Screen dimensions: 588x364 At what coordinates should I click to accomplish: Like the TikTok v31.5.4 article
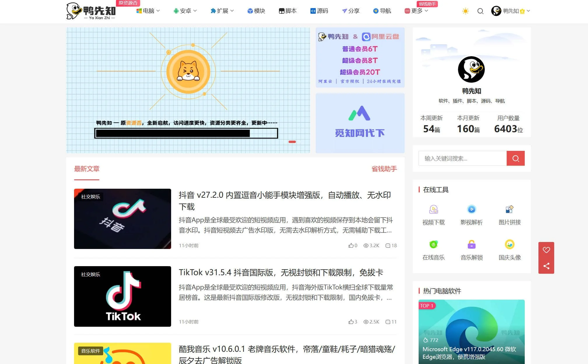coord(353,322)
